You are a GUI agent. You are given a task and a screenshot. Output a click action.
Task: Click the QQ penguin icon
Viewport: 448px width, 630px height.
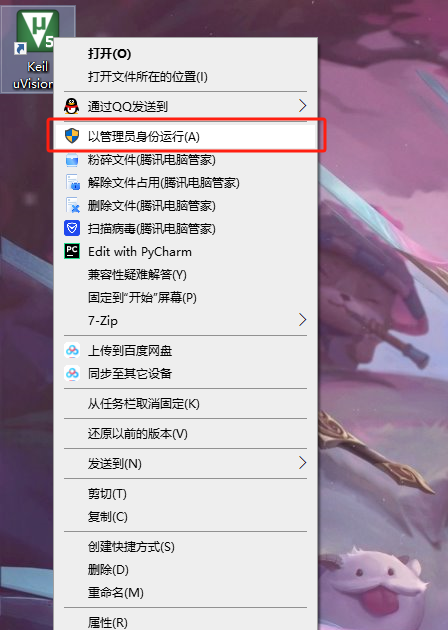tap(72, 106)
